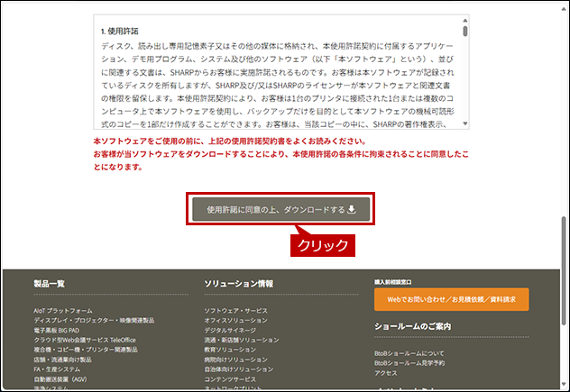The image size is (570, 392).
Task: Open コンテンツサービス link
Action: pyautogui.click(x=230, y=379)
